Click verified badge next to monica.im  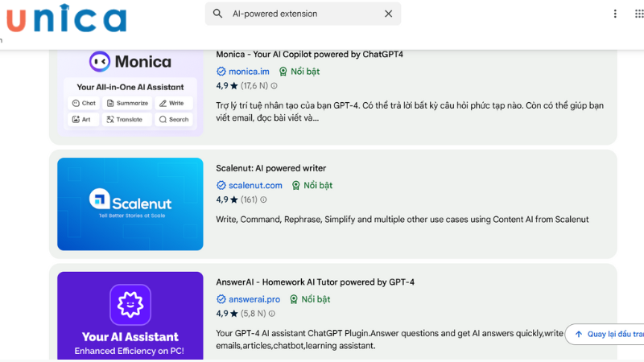(x=221, y=72)
